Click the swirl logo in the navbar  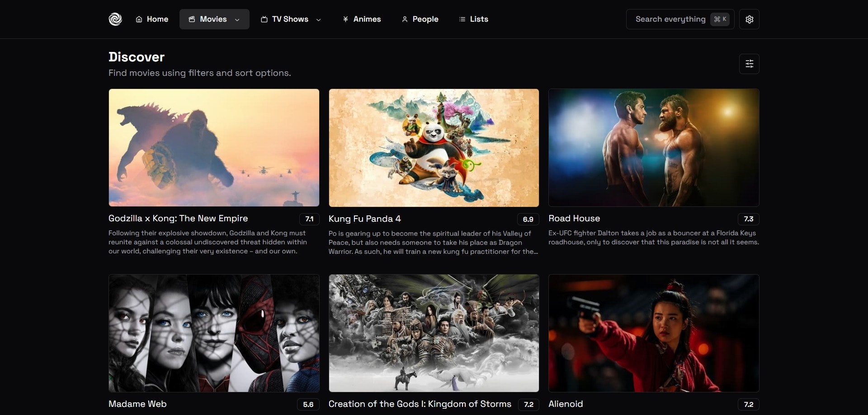coord(115,19)
